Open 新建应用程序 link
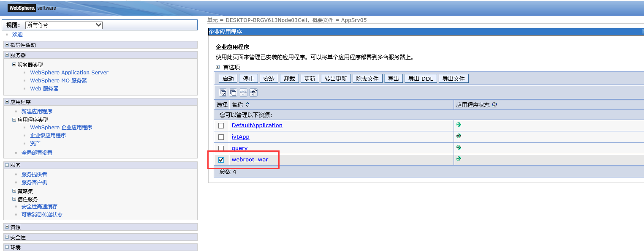The image size is (644, 251). coord(37,112)
